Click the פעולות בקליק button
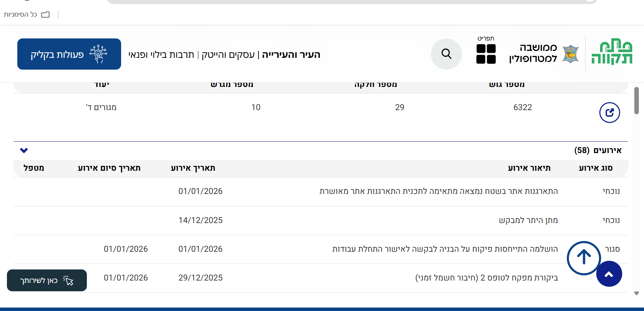644x311 pixels. [x=69, y=54]
